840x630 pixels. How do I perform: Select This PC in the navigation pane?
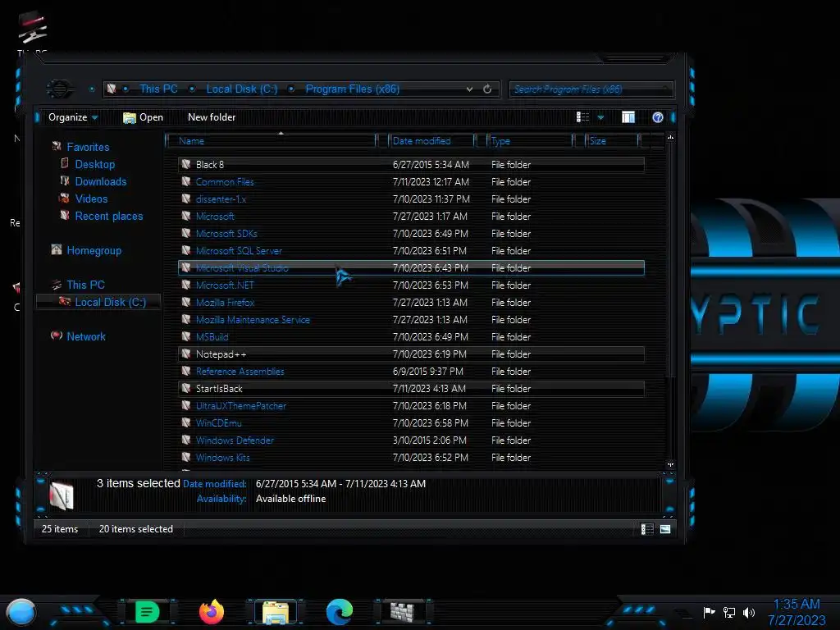click(x=85, y=285)
